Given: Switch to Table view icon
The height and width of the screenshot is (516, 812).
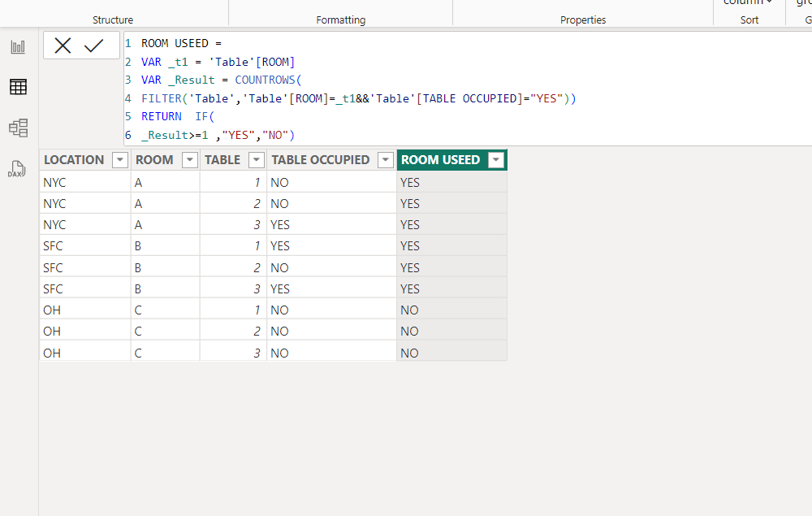Looking at the screenshot, I should [x=18, y=87].
